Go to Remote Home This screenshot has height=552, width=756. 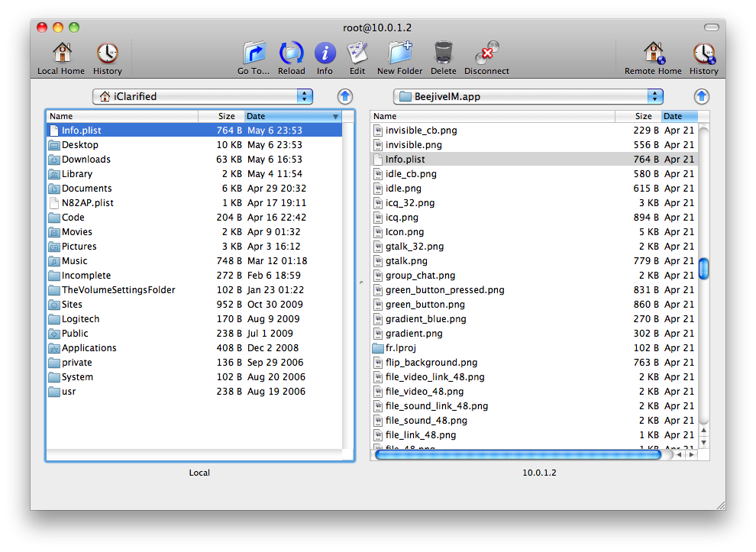point(653,55)
